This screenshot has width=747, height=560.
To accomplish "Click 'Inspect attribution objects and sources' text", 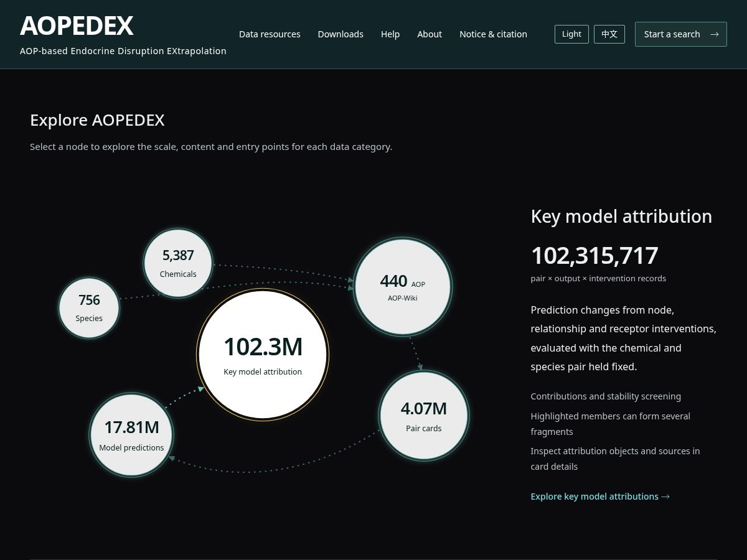I will 615,459.
